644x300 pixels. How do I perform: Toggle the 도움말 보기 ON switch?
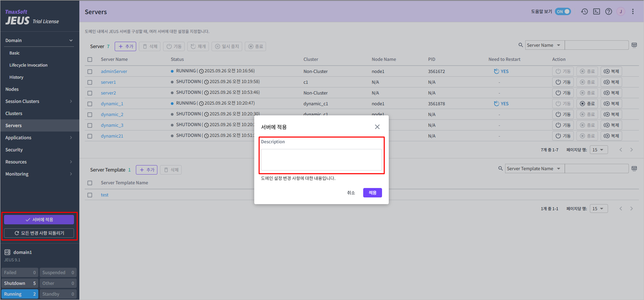point(563,11)
